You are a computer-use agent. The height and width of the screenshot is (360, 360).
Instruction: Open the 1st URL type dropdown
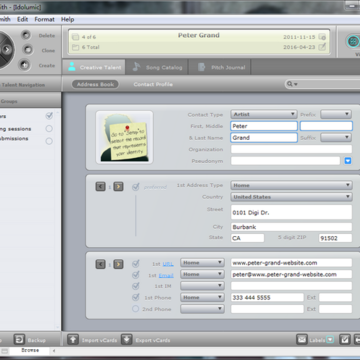pos(202,263)
